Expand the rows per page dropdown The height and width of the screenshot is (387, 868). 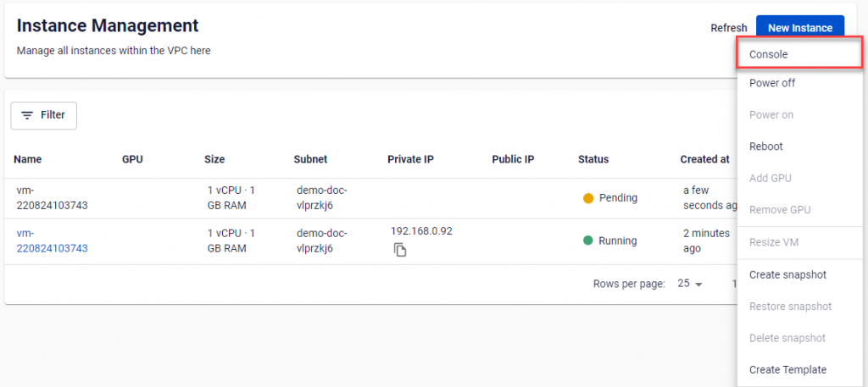coord(691,284)
